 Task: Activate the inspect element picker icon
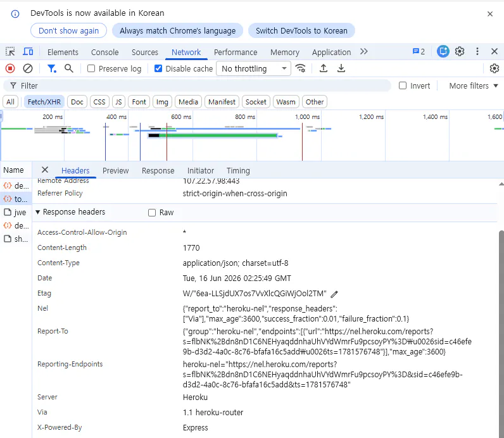(x=10, y=51)
